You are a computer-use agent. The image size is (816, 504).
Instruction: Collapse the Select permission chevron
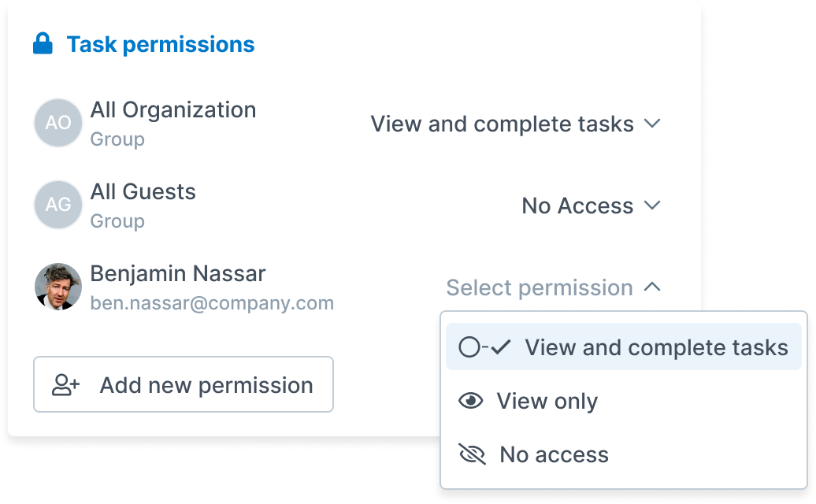652,287
